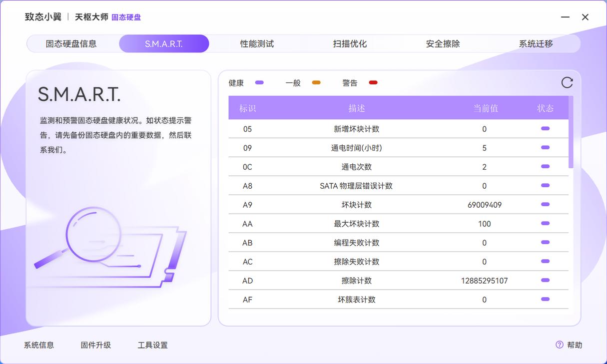Open 固件升级 firmware upgrade
Image resolution: width=607 pixels, height=364 pixels.
(x=95, y=345)
